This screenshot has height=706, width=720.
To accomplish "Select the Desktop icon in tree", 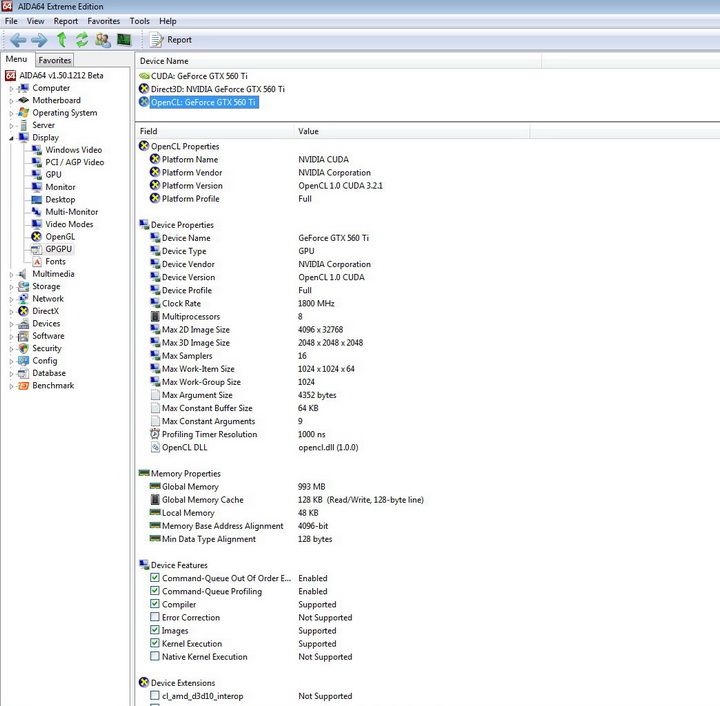I will (x=37, y=199).
